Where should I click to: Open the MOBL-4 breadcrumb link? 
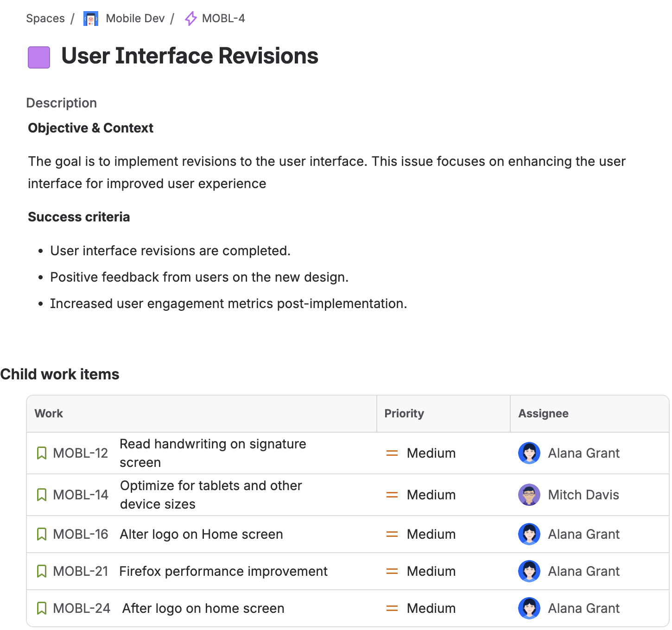pyautogui.click(x=223, y=19)
